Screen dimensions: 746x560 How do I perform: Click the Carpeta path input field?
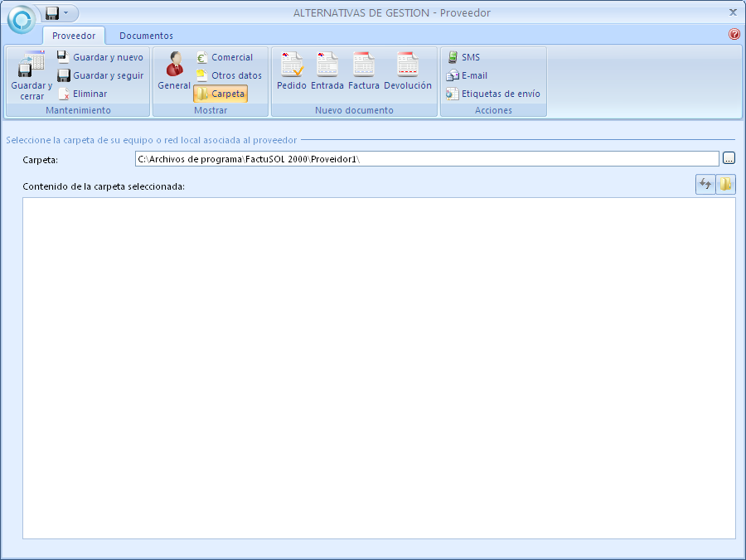[426, 158]
